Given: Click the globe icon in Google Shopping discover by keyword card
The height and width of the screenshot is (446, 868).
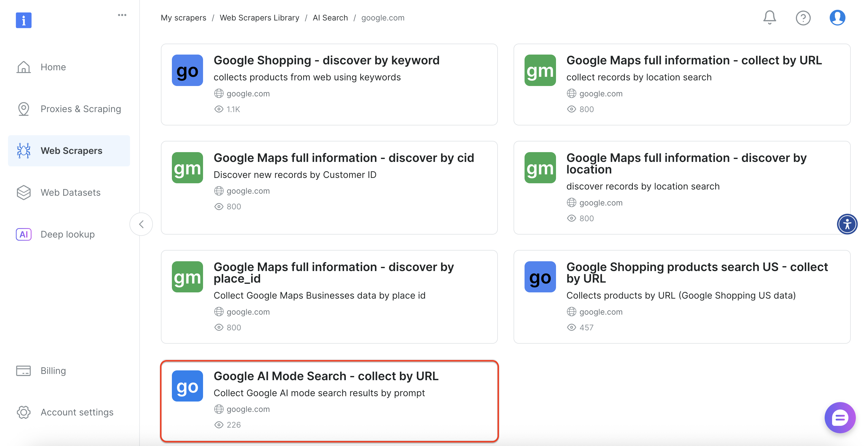Looking at the screenshot, I should coord(219,94).
